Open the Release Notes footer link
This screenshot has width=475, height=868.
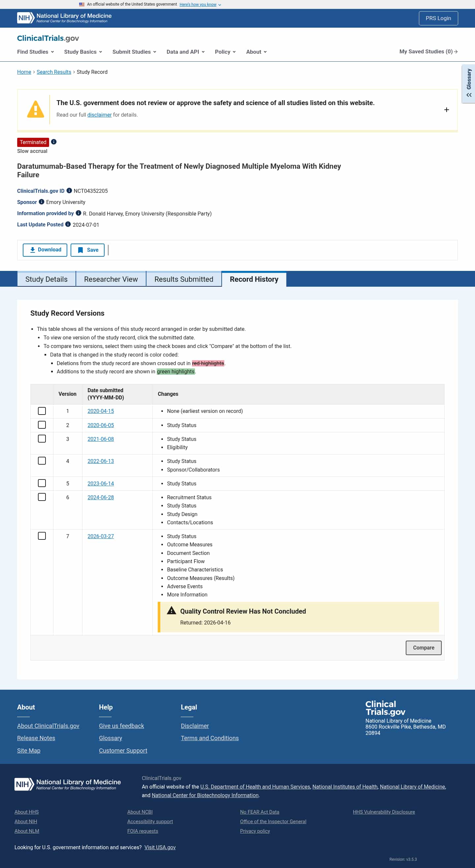36,738
